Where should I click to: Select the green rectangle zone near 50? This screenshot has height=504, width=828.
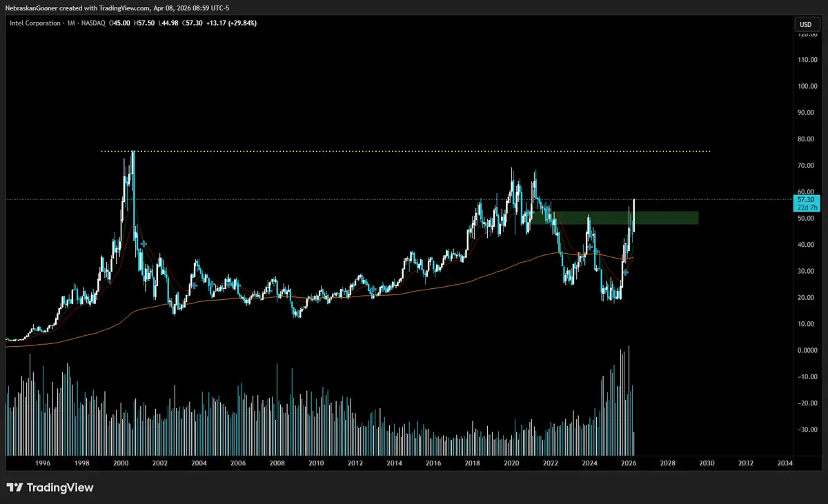614,217
